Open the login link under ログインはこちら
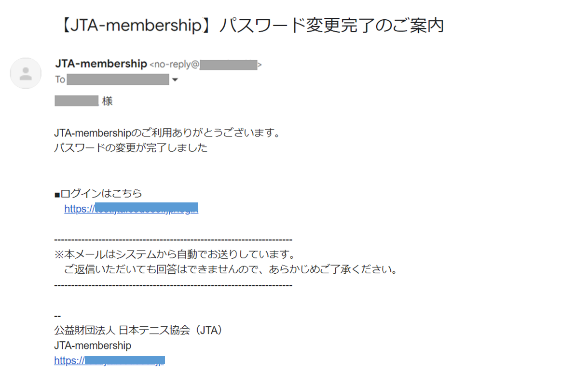 (x=131, y=209)
